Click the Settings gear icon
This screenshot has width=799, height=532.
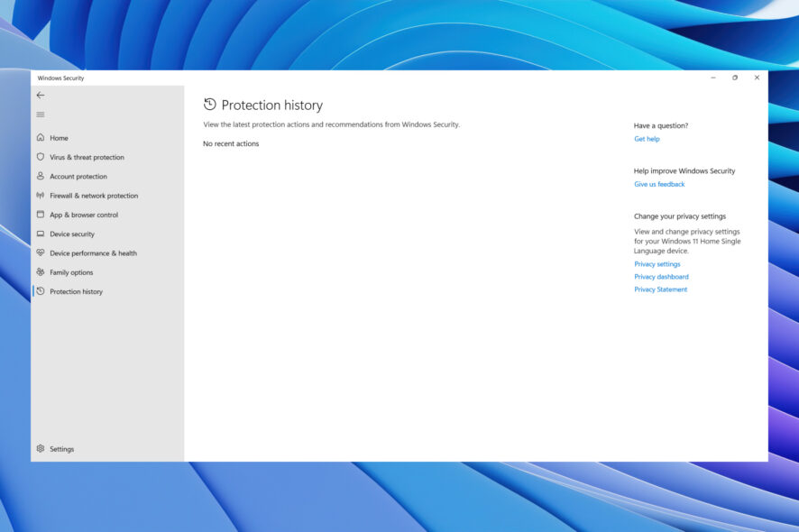pyautogui.click(x=41, y=448)
